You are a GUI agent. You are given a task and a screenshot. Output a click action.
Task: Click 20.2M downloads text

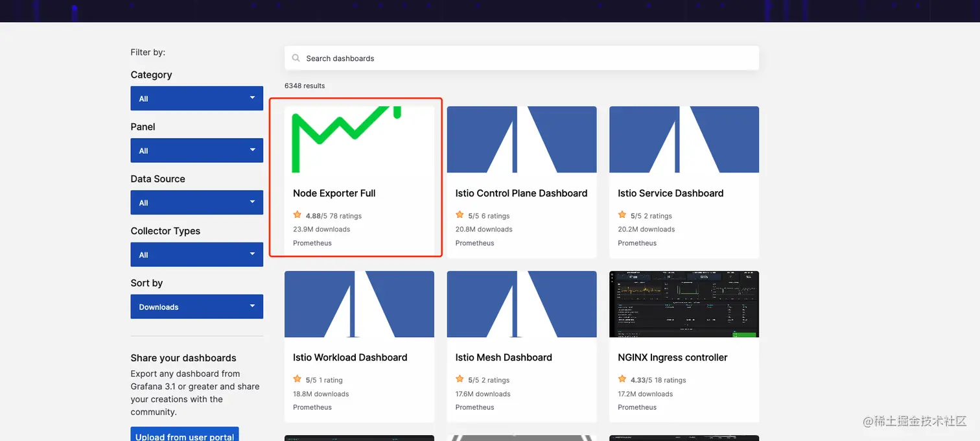point(646,229)
